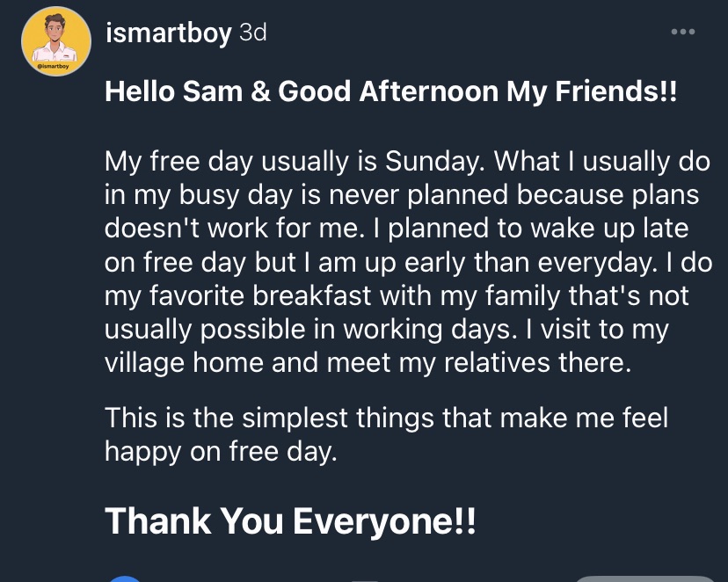Click the "@ismartboy" label on the avatar
This screenshot has width=728, height=582.
pos(55,66)
